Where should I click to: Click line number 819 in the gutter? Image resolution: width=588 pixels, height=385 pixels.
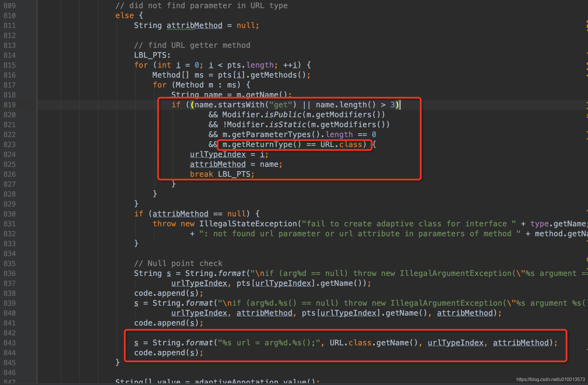pyautogui.click(x=10, y=105)
